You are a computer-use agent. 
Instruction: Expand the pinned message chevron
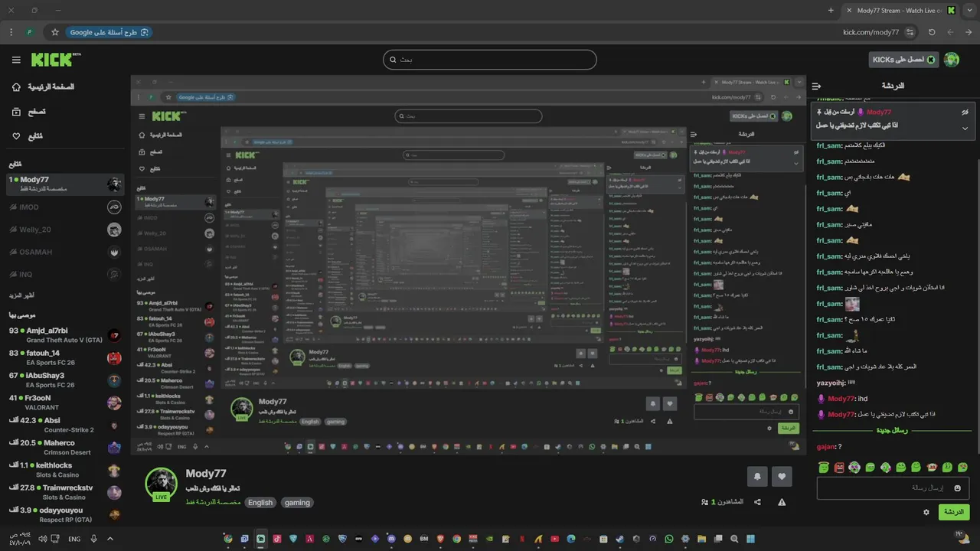point(965,129)
